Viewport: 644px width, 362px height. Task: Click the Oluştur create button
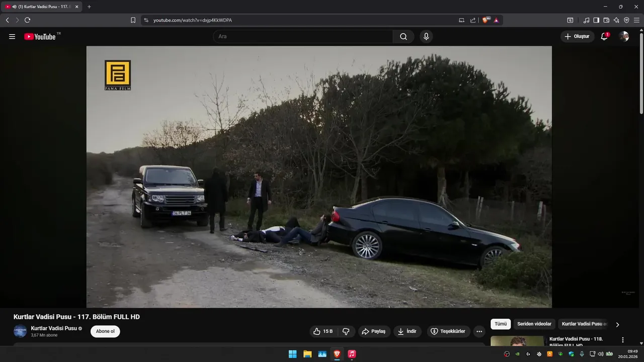(577, 36)
